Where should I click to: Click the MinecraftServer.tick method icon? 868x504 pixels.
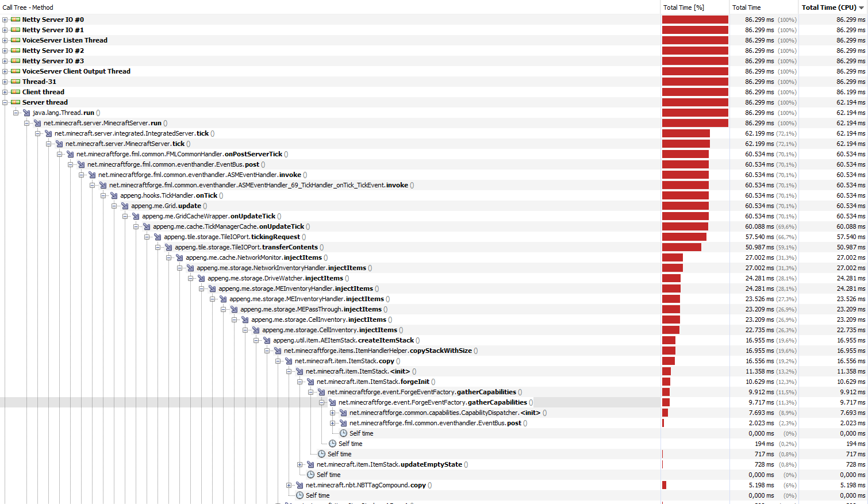[x=59, y=144]
